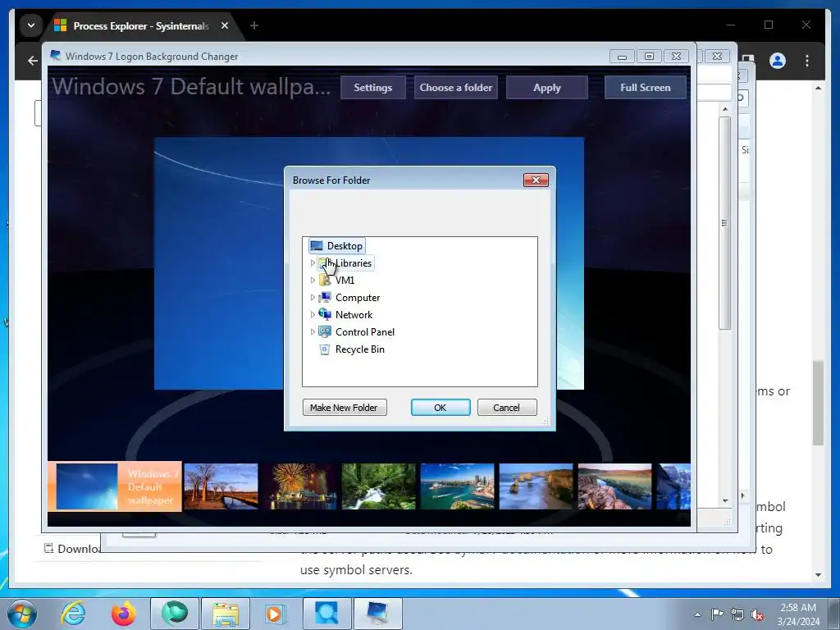Screen dimensions: 840x630
Task: Apply the selected logon wallpaper
Action: [x=547, y=87]
